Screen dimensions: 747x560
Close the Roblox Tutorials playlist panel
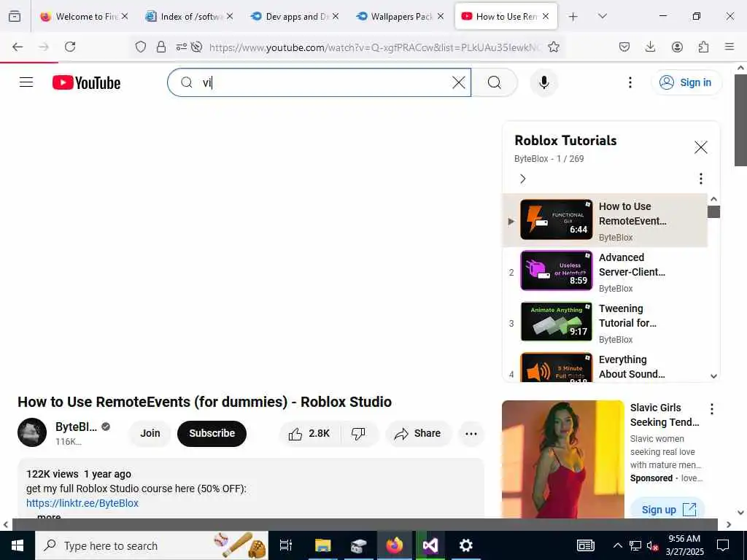click(700, 147)
